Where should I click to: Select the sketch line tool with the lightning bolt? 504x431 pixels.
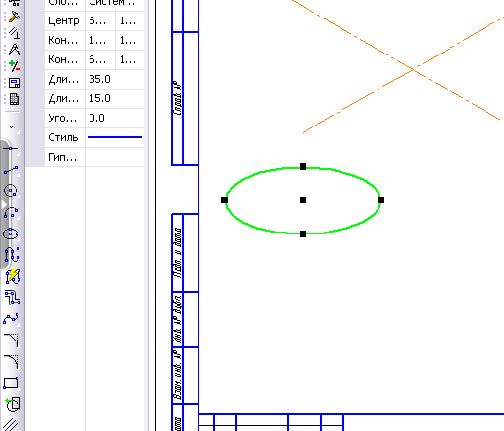tap(13, 276)
